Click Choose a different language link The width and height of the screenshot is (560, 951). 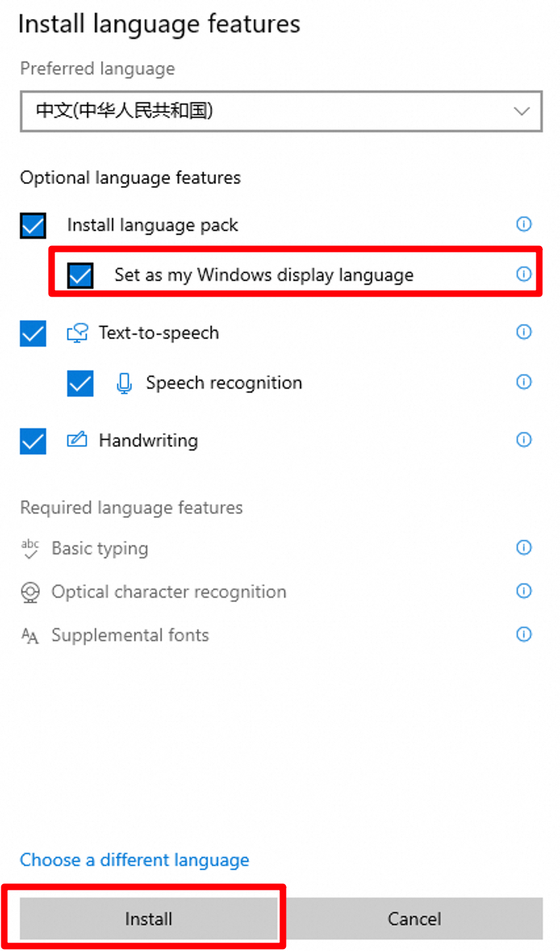pos(134,860)
